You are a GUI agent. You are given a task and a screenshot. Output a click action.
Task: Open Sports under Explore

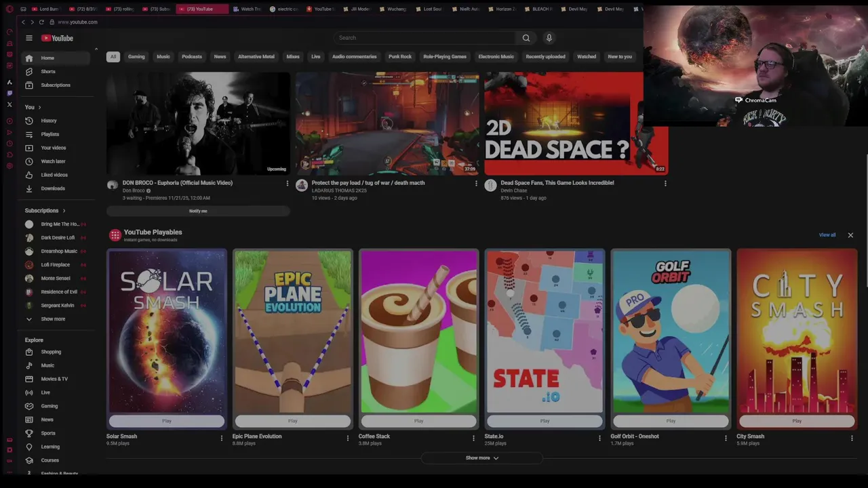pos(56,433)
